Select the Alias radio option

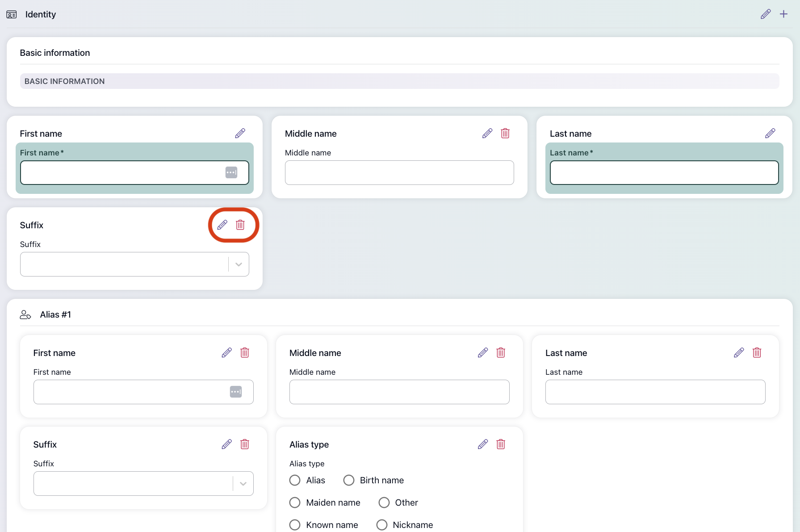click(x=295, y=480)
